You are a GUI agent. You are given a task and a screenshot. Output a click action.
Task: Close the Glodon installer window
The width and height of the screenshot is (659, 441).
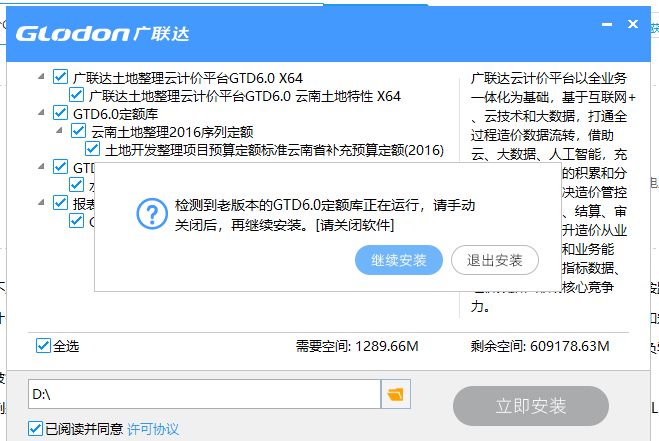click(x=633, y=24)
